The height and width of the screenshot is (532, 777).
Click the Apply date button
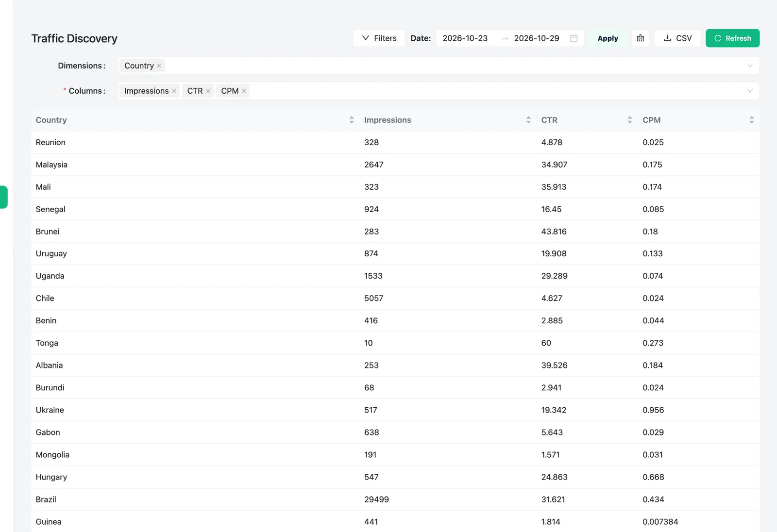(608, 38)
